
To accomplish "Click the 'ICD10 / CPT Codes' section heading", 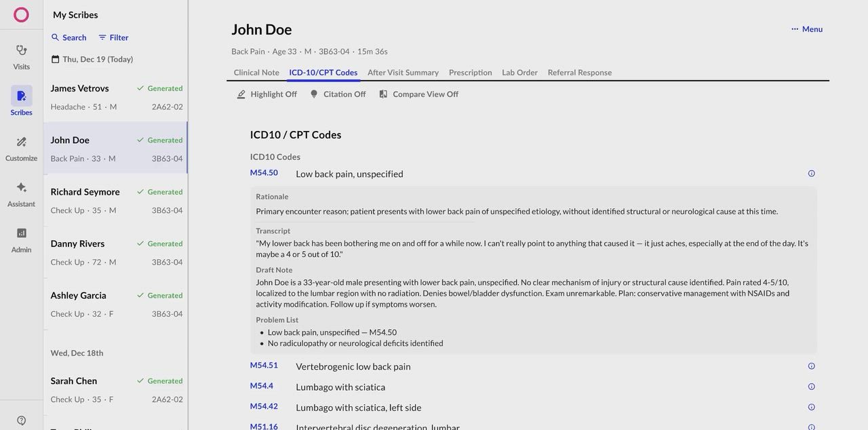I will coord(296,135).
